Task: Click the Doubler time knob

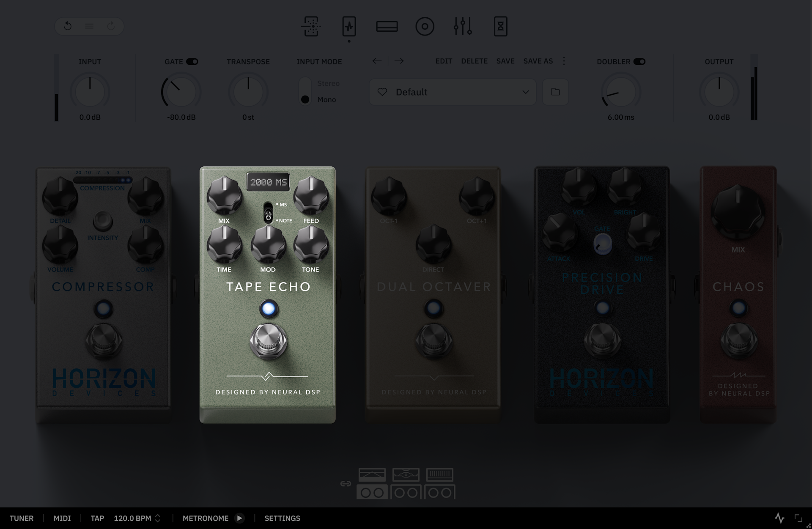Action: (621, 92)
